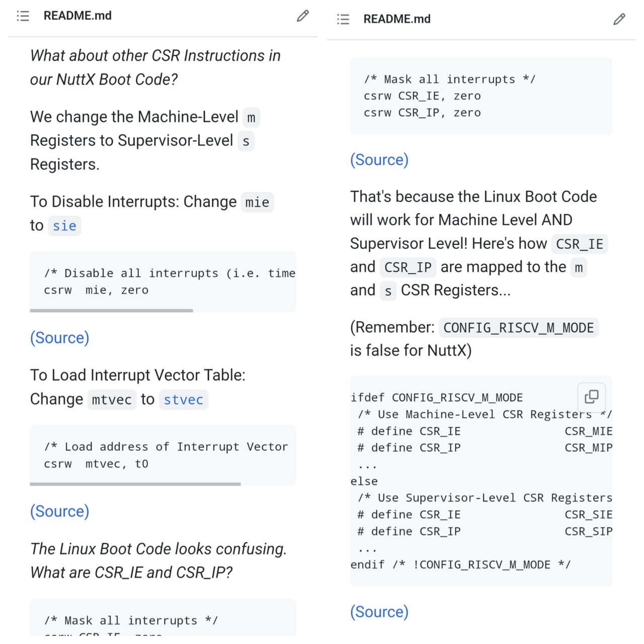The width and height of the screenshot is (644, 644).
Task: Click the scrollbar under Disable all interrupts code
Action: [112, 310]
